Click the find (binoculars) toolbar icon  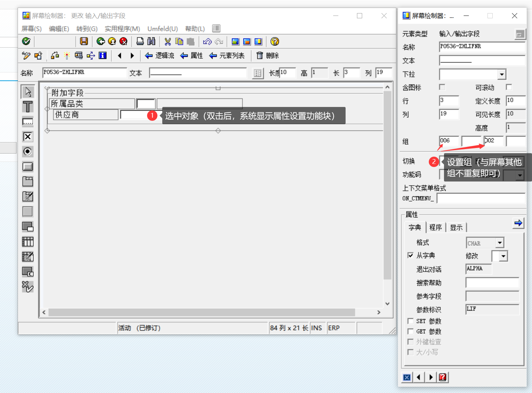pyautogui.click(x=151, y=41)
